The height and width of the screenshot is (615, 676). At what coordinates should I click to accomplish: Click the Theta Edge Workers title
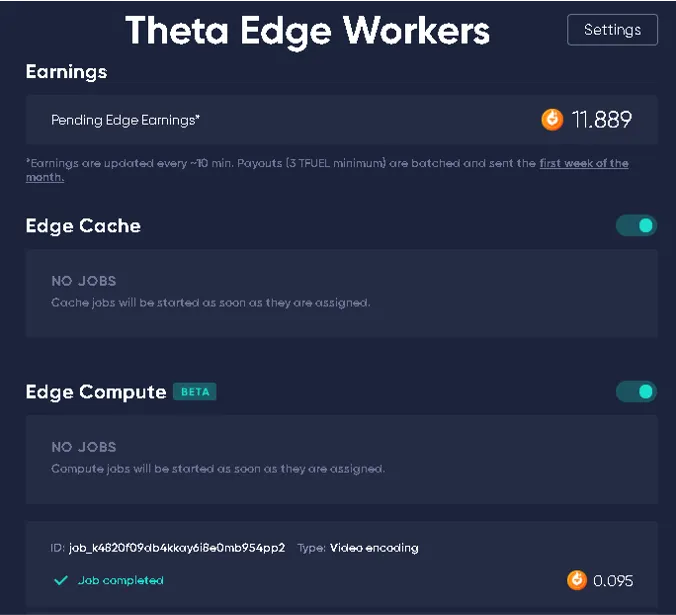tap(308, 31)
